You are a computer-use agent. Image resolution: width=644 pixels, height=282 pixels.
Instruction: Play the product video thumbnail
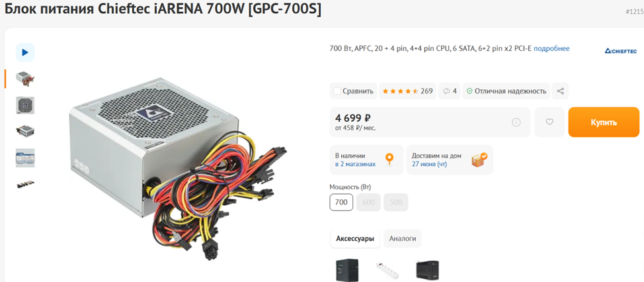point(25,52)
